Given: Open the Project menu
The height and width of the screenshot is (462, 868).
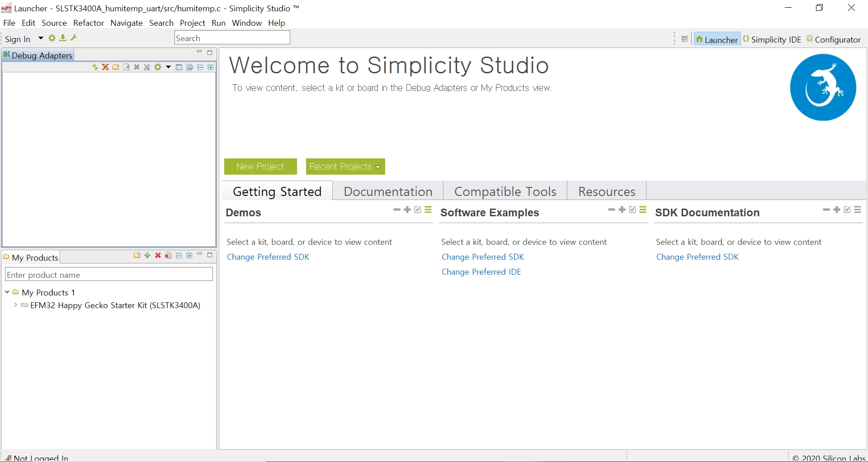Looking at the screenshot, I should point(193,23).
